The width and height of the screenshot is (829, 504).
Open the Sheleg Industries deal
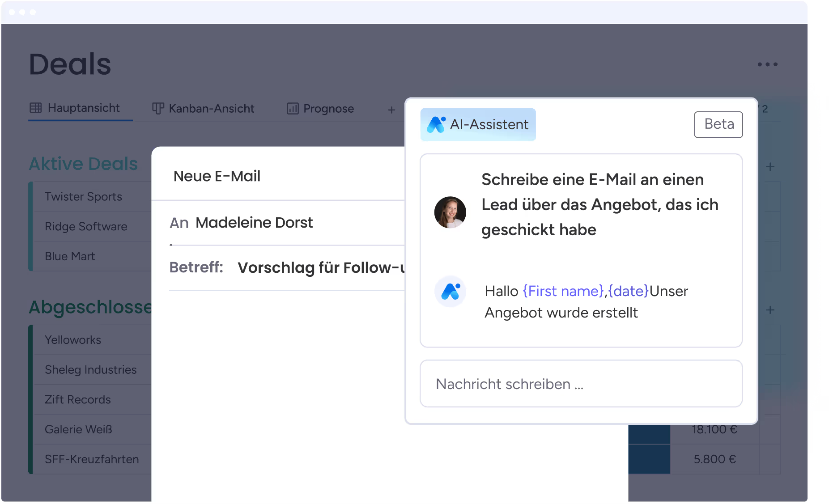(91, 370)
